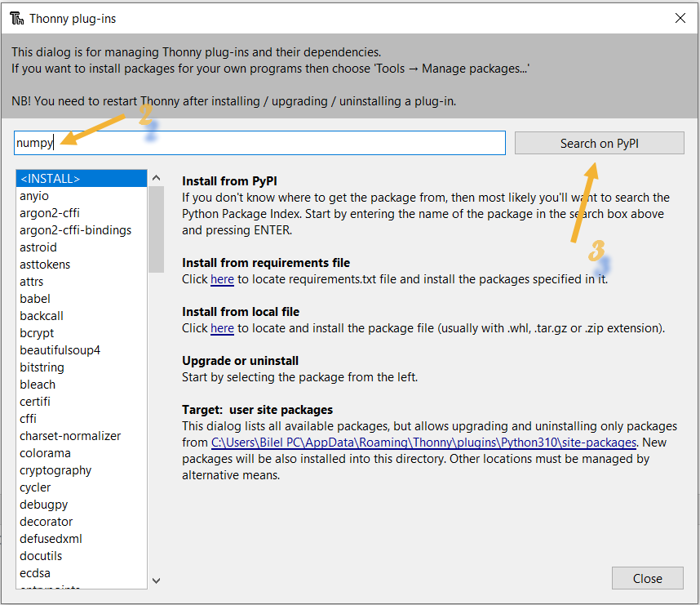Click the here link for the local package file
This screenshot has height=605, width=700.
[222, 328]
